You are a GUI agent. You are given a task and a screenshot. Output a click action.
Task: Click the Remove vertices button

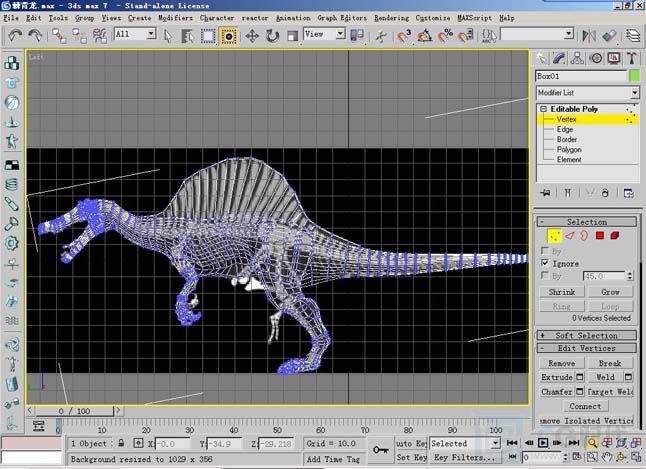coord(562,363)
